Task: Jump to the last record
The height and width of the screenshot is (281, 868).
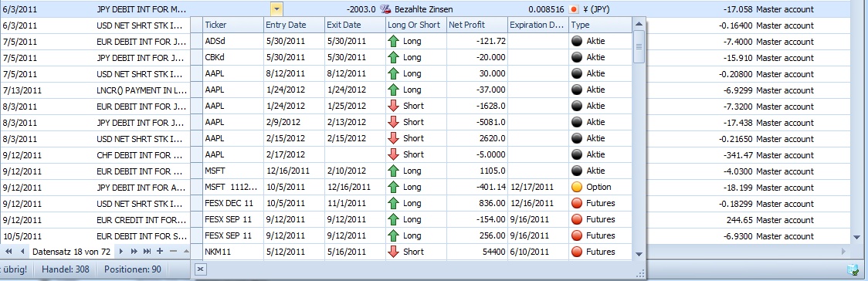Action: coord(147,251)
